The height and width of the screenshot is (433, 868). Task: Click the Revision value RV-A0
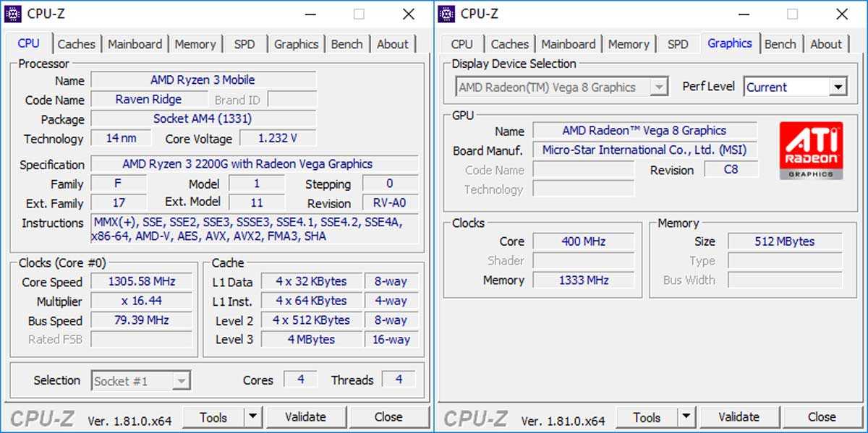390,203
